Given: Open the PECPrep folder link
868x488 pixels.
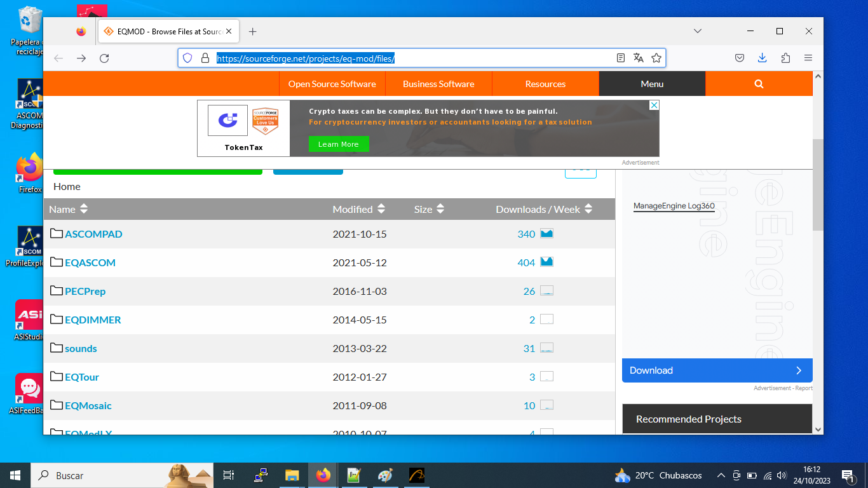Looking at the screenshot, I should [85, 291].
